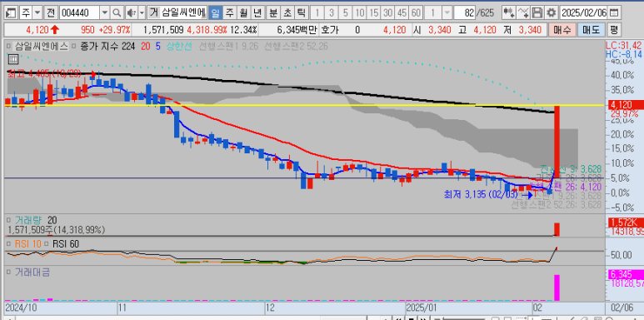Click the add line indicator icon
Screen dimensions: 644x320
click(x=523, y=12)
